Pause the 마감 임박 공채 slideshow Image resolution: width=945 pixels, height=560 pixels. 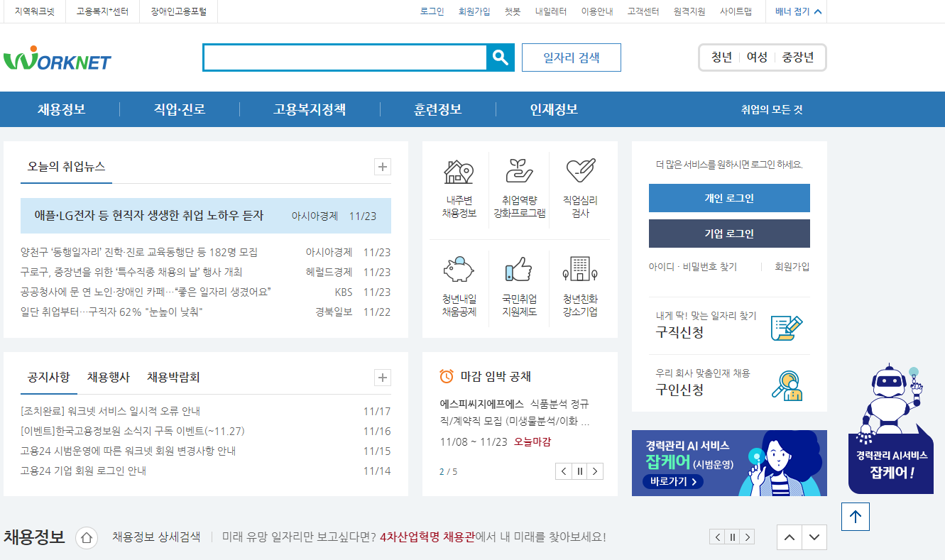pos(579,471)
